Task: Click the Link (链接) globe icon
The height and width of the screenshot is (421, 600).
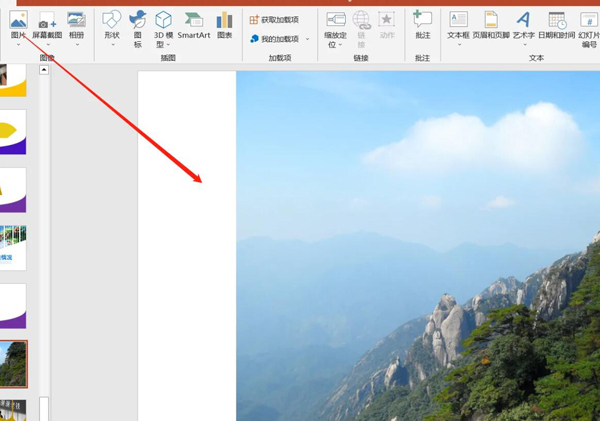Action: (x=361, y=20)
